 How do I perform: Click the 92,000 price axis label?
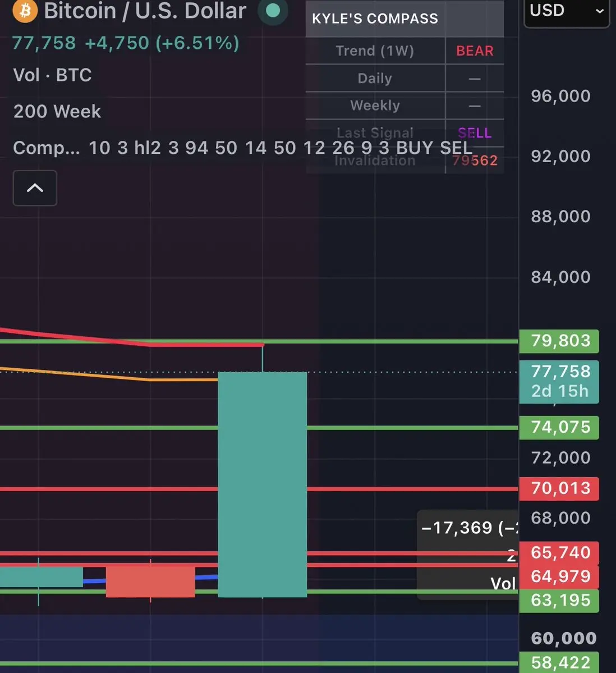(x=560, y=156)
